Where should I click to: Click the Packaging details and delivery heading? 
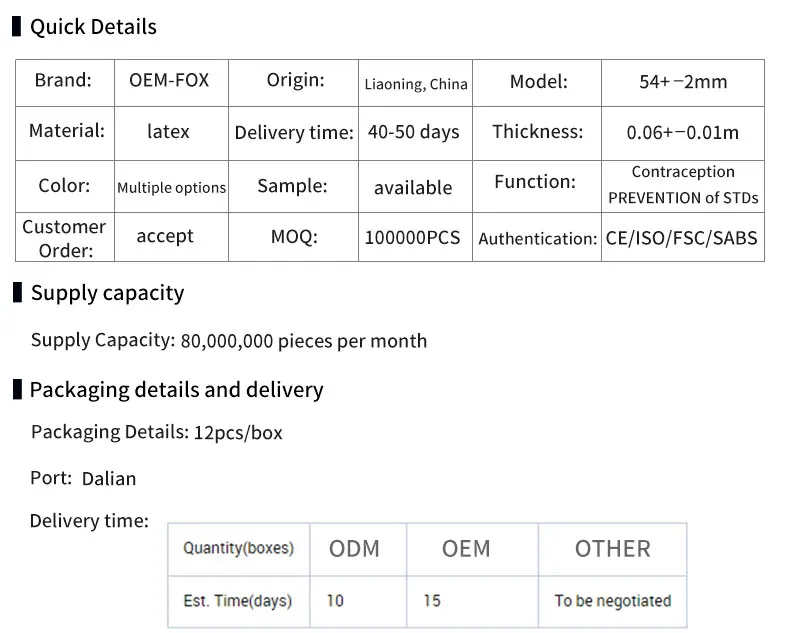click(176, 390)
